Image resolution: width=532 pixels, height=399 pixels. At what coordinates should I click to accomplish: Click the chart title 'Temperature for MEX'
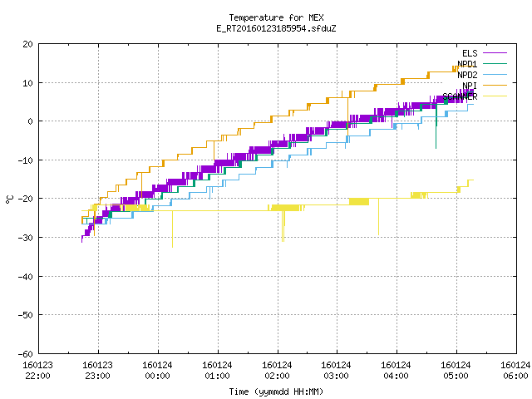[276, 17]
